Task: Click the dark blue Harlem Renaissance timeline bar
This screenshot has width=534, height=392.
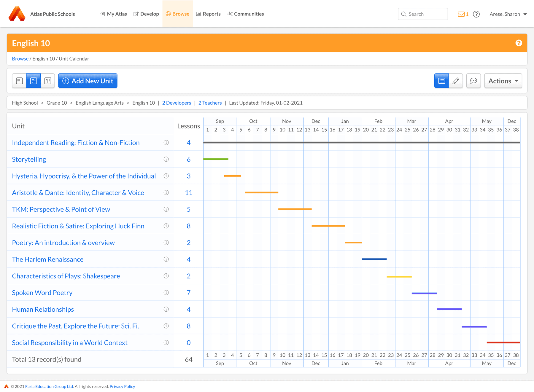Action: pyautogui.click(x=374, y=259)
